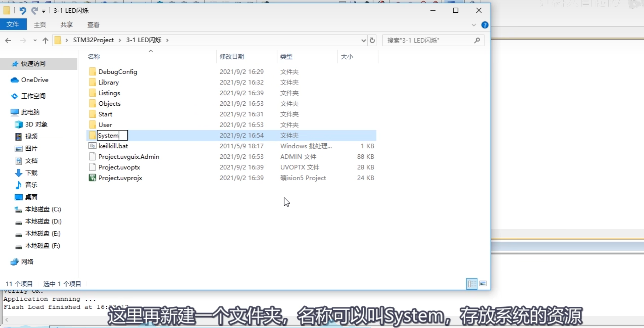The image size is (644, 328).
Task: Expand the ribbon chevron
Action: (474, 25)
